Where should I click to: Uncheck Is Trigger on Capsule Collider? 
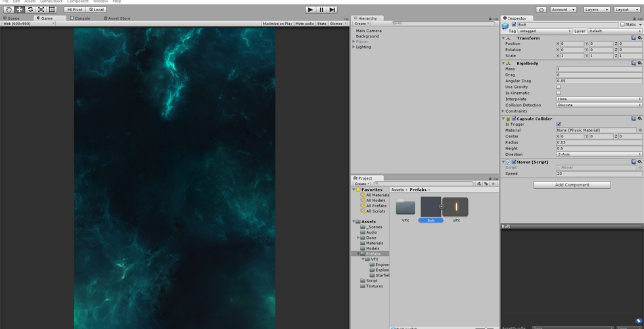coord(559,124)
